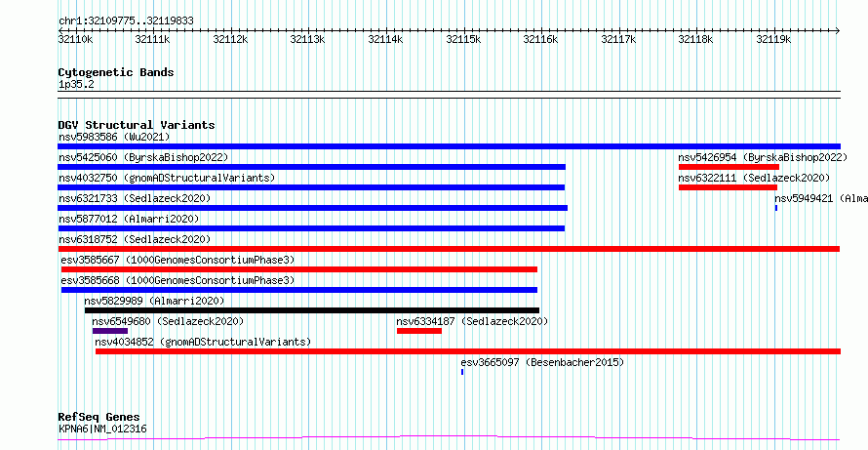Viewport: 868px width, 450px height.
Task: Click the blue bar under nsv4032750
Action: click(x=311, y=187)
